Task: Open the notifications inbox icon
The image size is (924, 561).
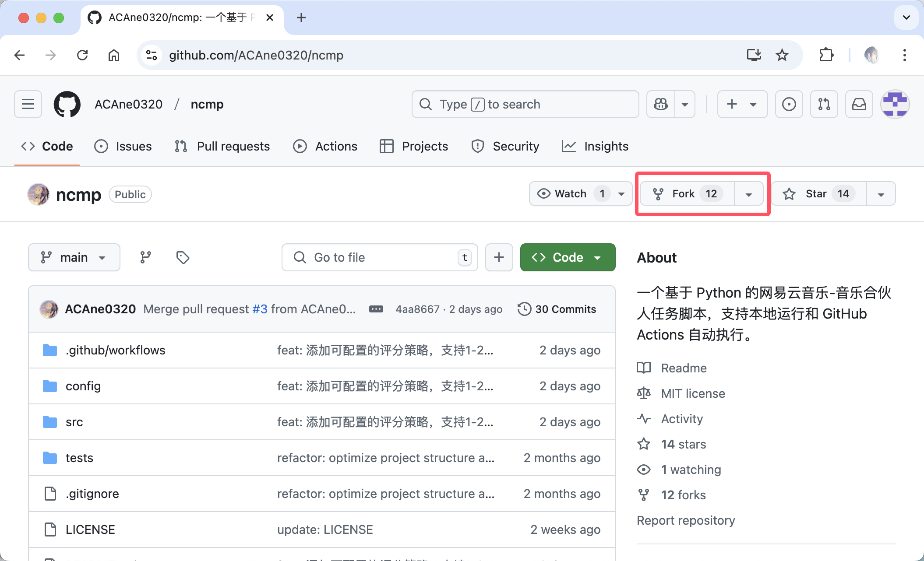Action: [859, 104]
